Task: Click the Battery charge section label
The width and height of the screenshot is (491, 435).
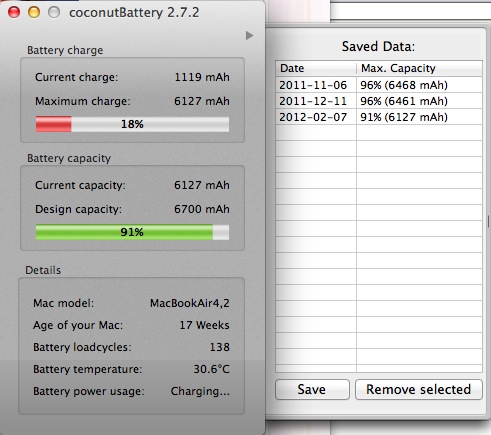Action: 65,50
